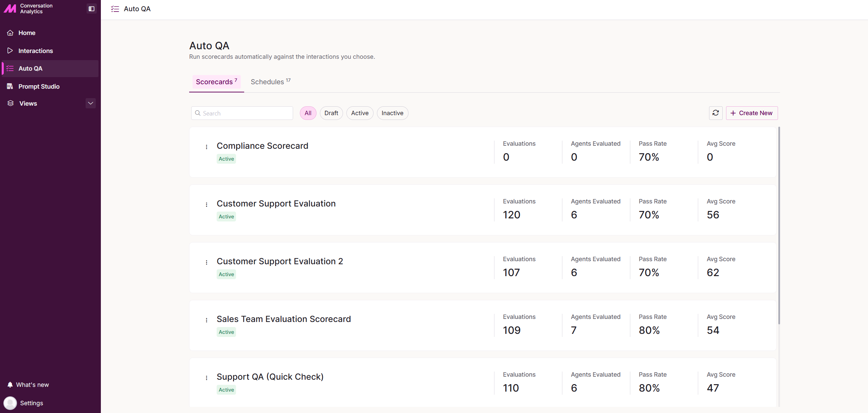Click the Auto QA header checklist icon

click(115, 9)
